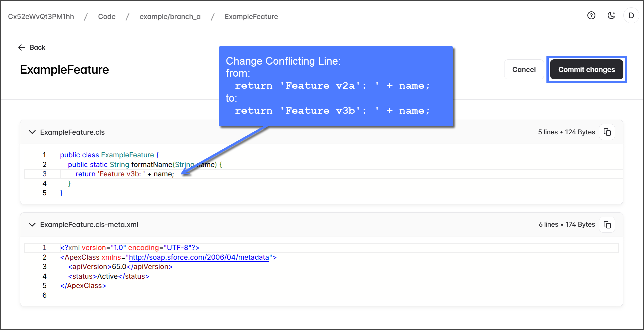644x330 pixels.
Task: Collapse the ExampleFeature.cls-meta.xml file panel
Action: pyautogui.click(x=32, y=225)
